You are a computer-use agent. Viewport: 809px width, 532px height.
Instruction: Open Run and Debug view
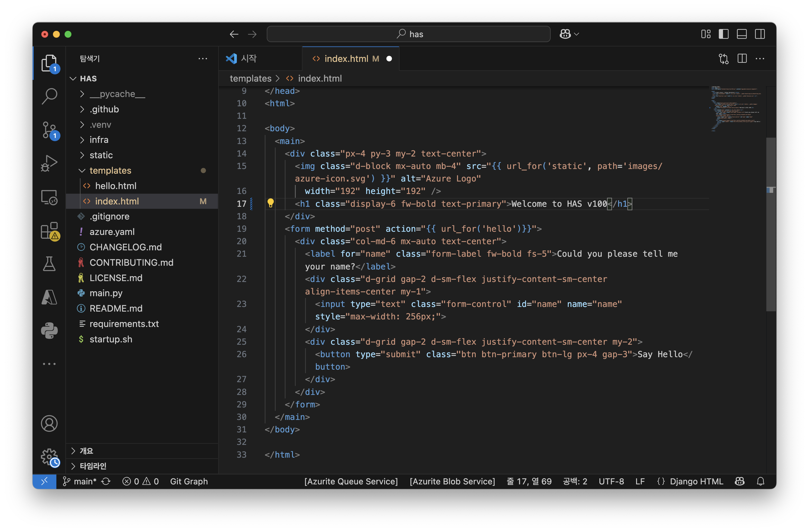(49, 163)
